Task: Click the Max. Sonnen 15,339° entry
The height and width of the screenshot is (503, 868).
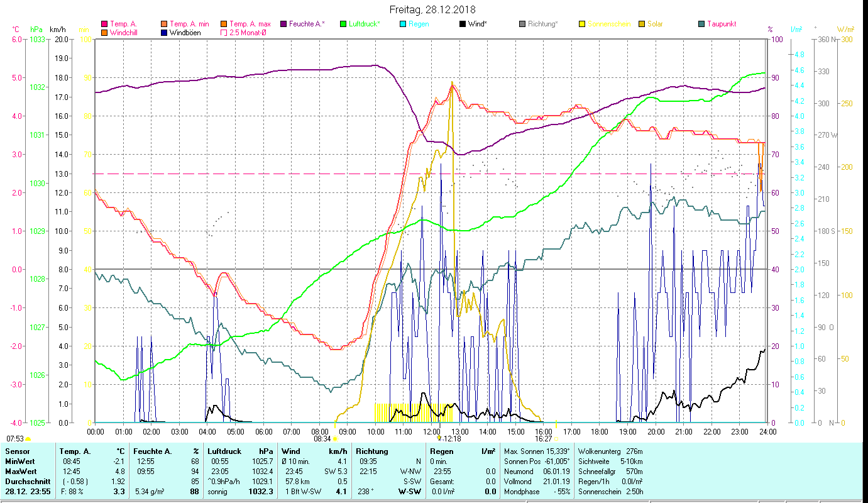Action: point(537,451)
